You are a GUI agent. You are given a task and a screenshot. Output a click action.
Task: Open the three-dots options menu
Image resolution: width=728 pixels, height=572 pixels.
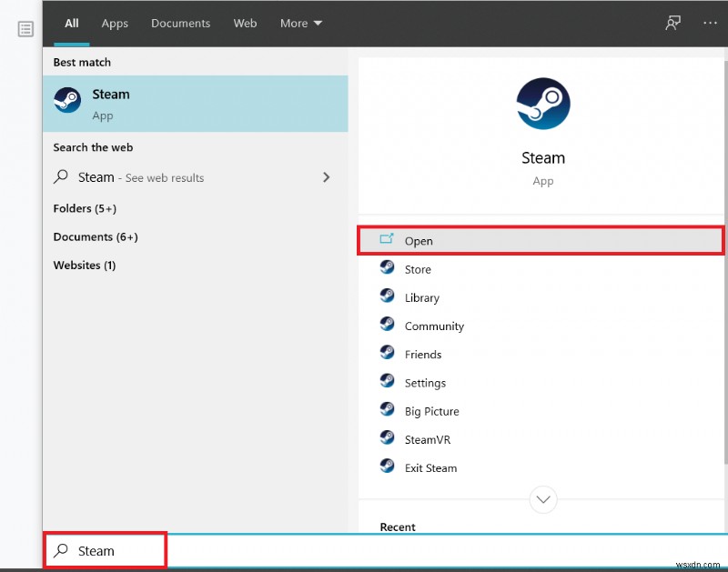710,23
